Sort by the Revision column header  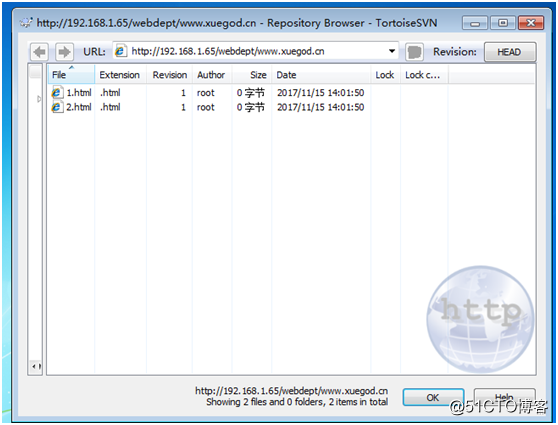[169, 75]
